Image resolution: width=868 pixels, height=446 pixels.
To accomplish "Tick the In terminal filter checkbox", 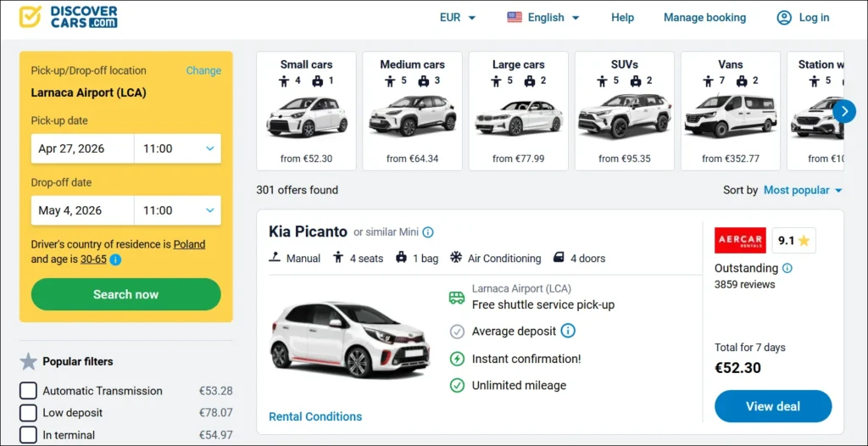I will click(x=28, y=435).
